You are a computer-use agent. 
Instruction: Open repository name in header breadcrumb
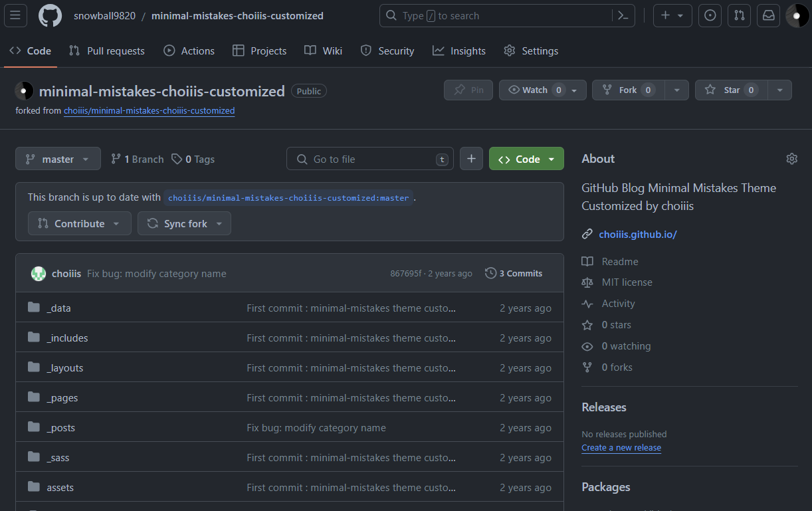click(x=237, y=16)
